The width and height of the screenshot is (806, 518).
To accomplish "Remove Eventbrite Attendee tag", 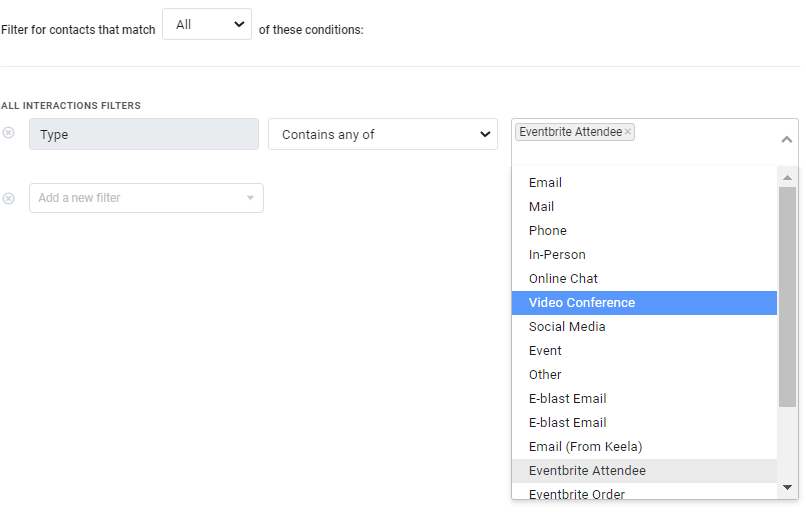I will point(628,132).
